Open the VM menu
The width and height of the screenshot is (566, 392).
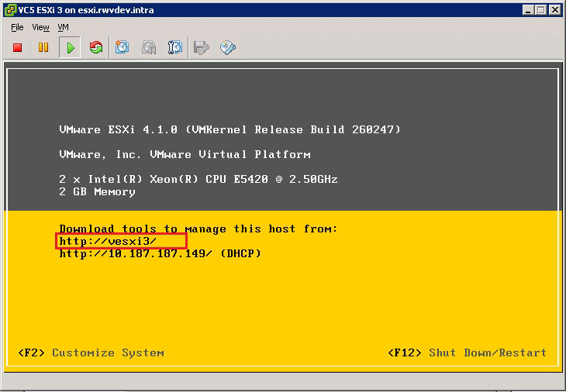(64, 27)
